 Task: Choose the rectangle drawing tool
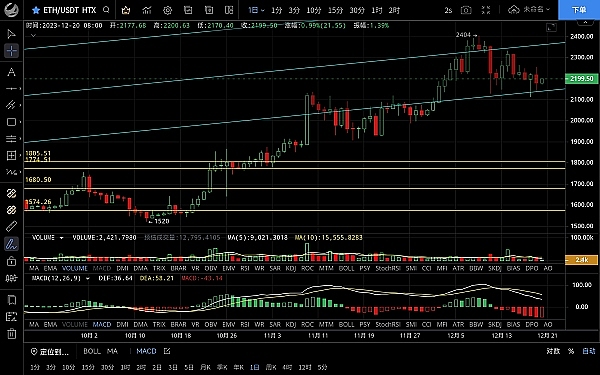[11, 122]
